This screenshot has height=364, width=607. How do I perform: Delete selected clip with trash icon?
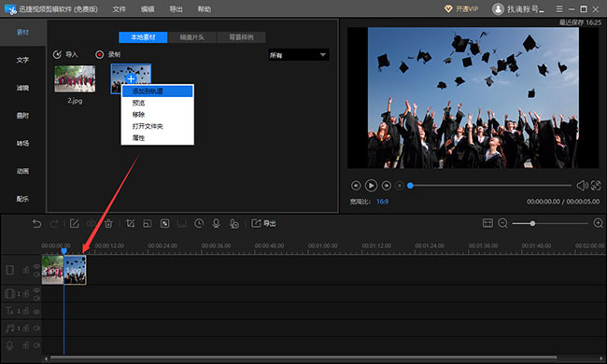pyautogui.click(x=108, y=224)
